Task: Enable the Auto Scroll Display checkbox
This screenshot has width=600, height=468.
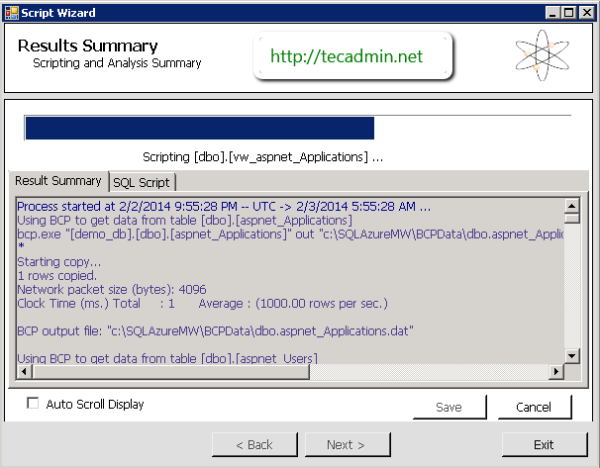Action: [33, 404]
